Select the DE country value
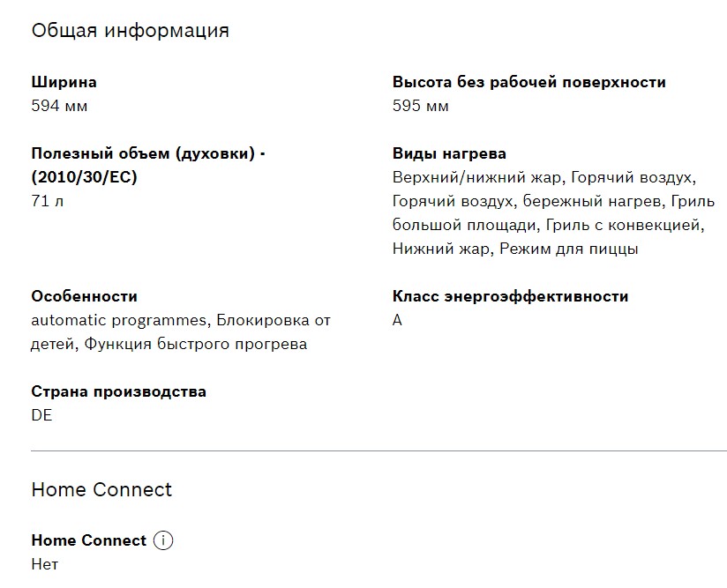Screen dimensions: 727x588 click(41, 415)
